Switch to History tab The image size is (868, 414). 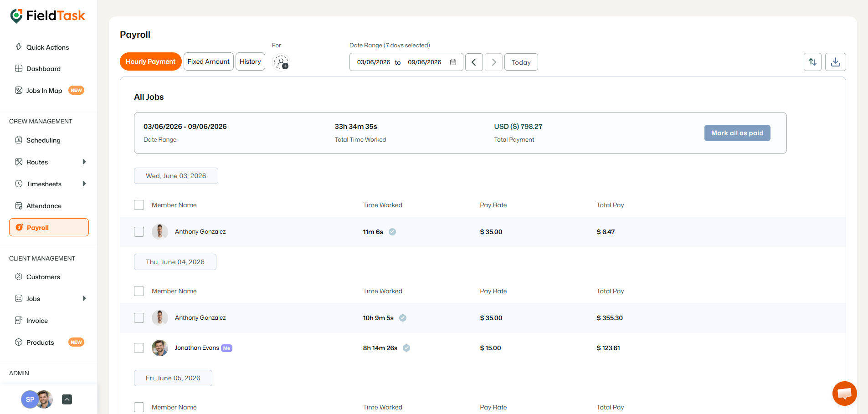pos(250,61)
